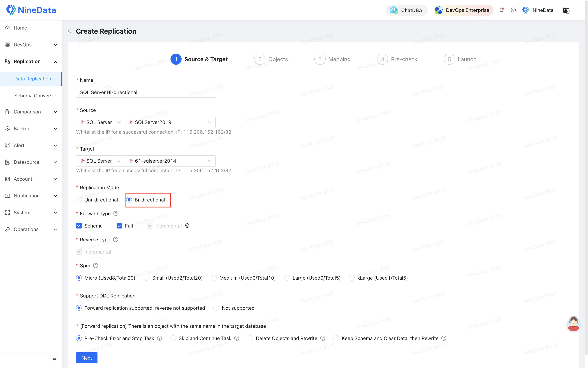Open Incremental settings gear
The image size is (588, 368).
coord(187,226)
